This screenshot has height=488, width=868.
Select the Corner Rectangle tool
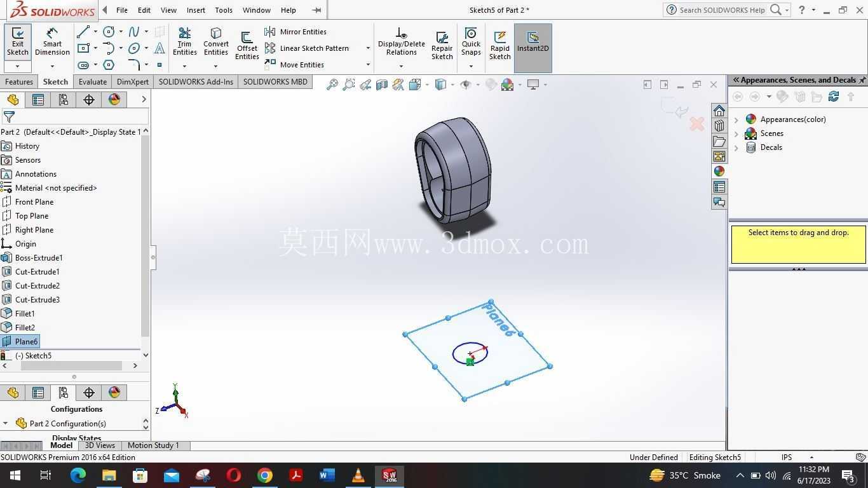pos(83,48)
